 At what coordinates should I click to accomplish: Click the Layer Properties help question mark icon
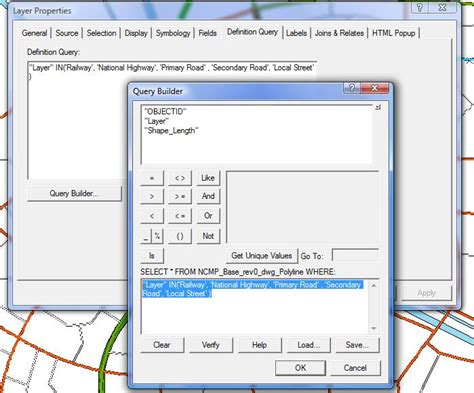(420, 7)
